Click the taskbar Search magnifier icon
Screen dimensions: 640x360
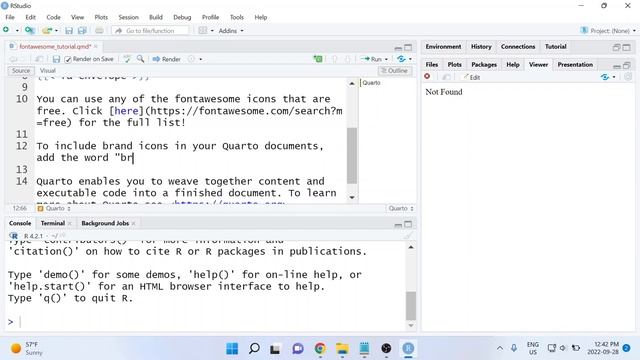pyautogui.click(x=254, y=349)
